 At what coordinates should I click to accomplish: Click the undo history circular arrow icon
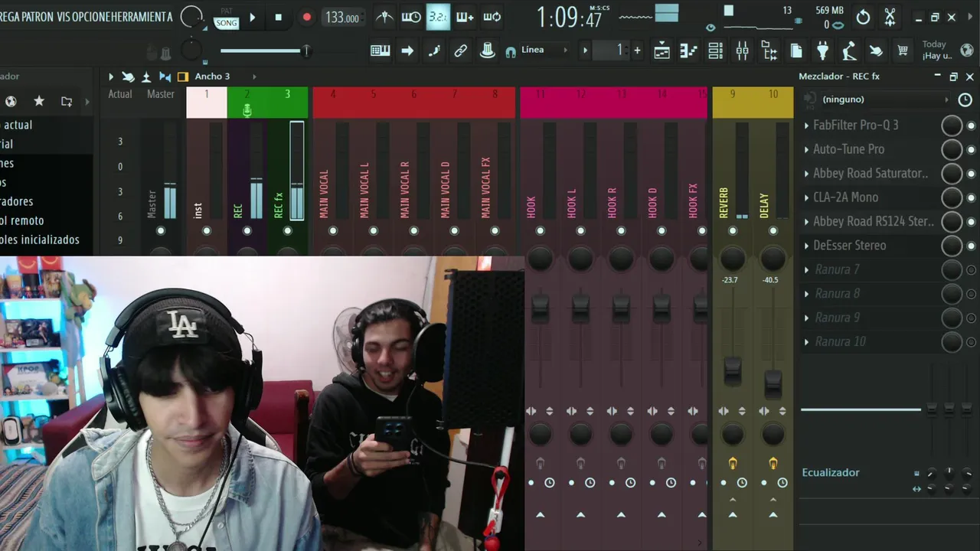863,17
